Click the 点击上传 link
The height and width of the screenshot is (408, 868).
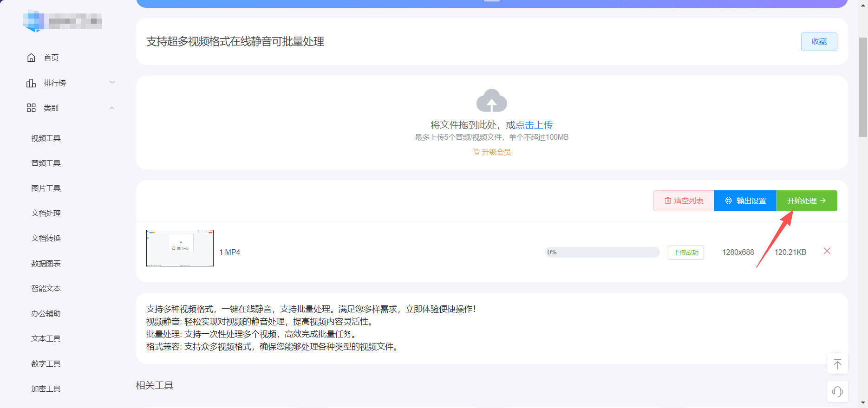point(534,125)
